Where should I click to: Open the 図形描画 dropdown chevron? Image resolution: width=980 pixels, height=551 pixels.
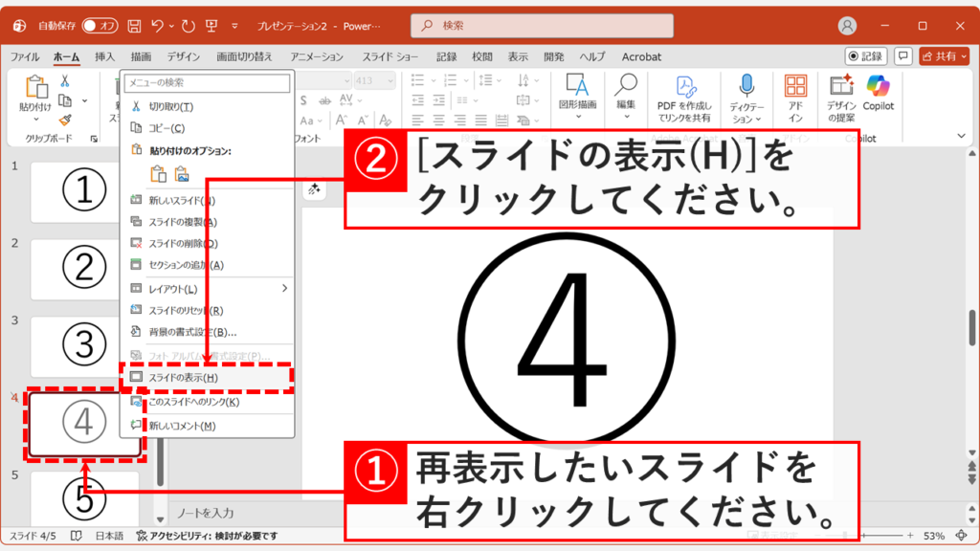pos(578,116)
